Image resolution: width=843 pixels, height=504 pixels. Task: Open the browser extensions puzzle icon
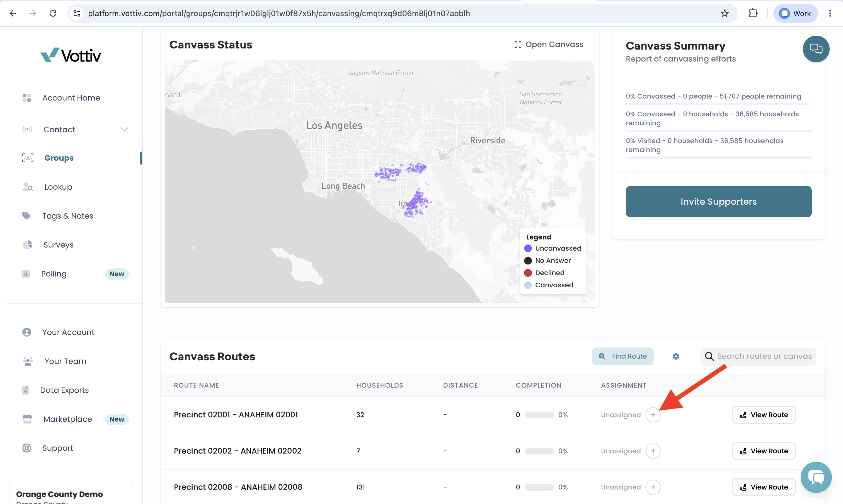pyautogui.click(x=753, y=13)
